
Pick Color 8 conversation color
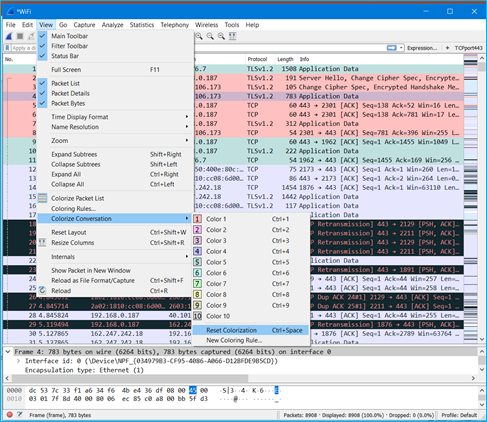[250, 294]
